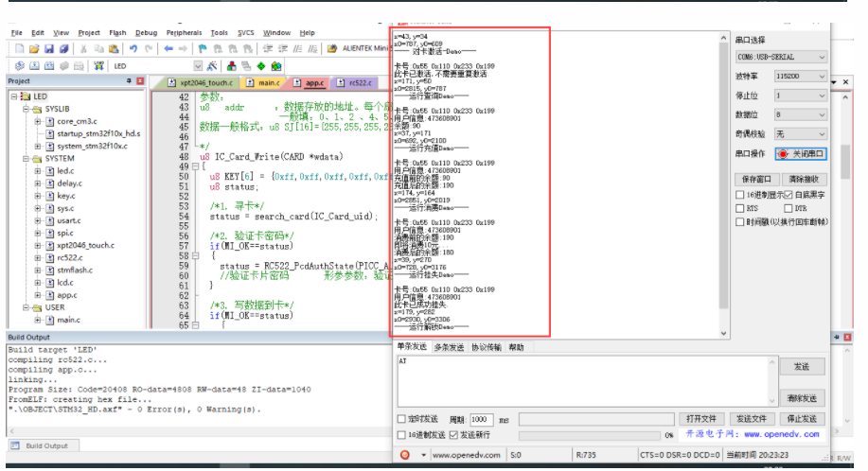Collapse the SYSTEM group in project tree

[x=26, y=159]
